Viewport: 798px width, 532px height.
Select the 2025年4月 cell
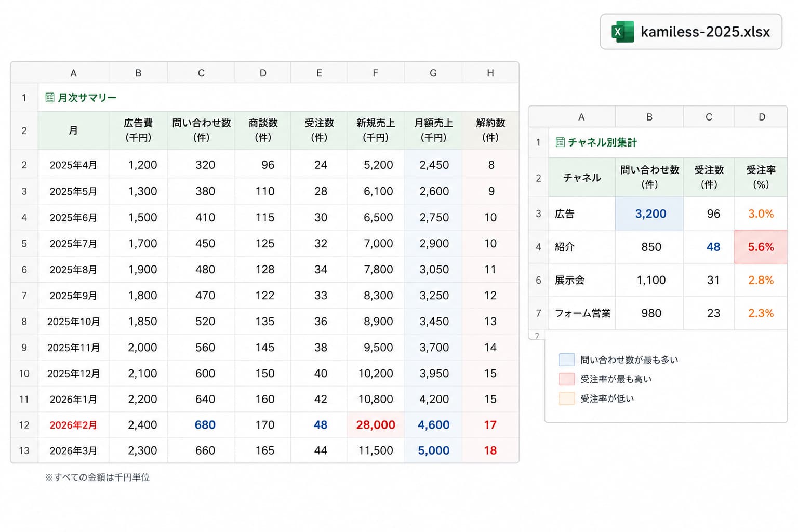[x=74, y=165]
